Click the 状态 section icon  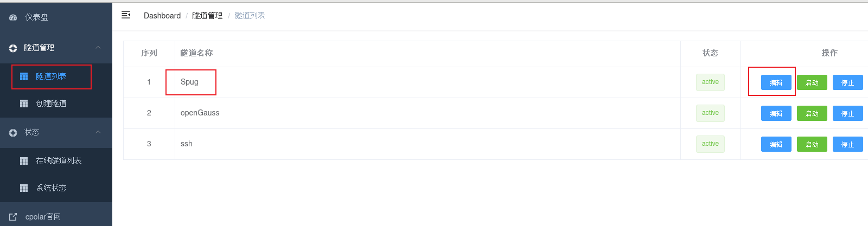click(13, 133)
